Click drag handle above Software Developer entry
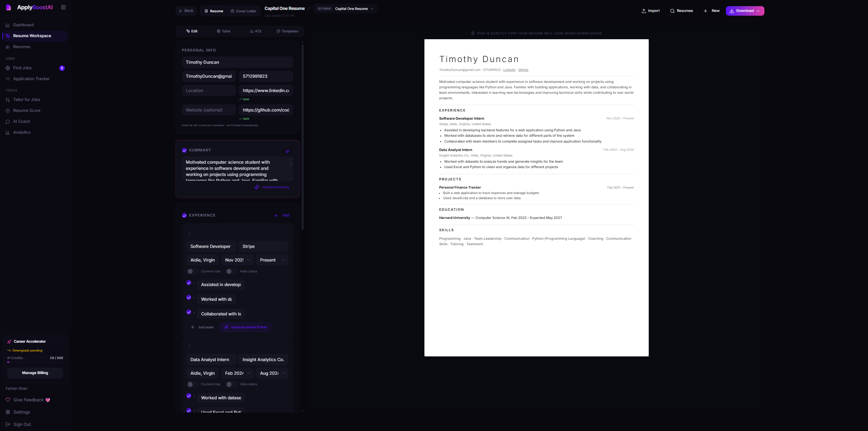 pyautogui.click(x=189, y=233)
